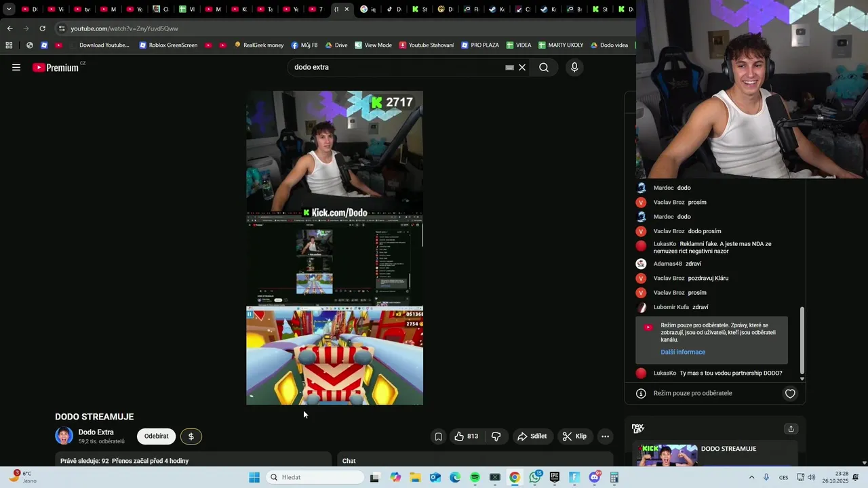Click the info icon beside Režim pouze
The image size is (868, 488).
coord(641,393)
